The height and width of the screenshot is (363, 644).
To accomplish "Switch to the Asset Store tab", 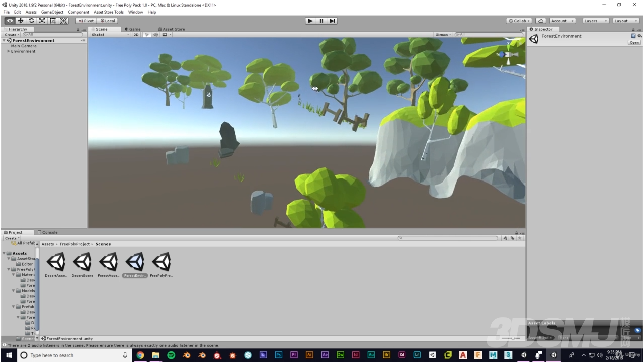I will pyautogui.click(x=172, y=29).
